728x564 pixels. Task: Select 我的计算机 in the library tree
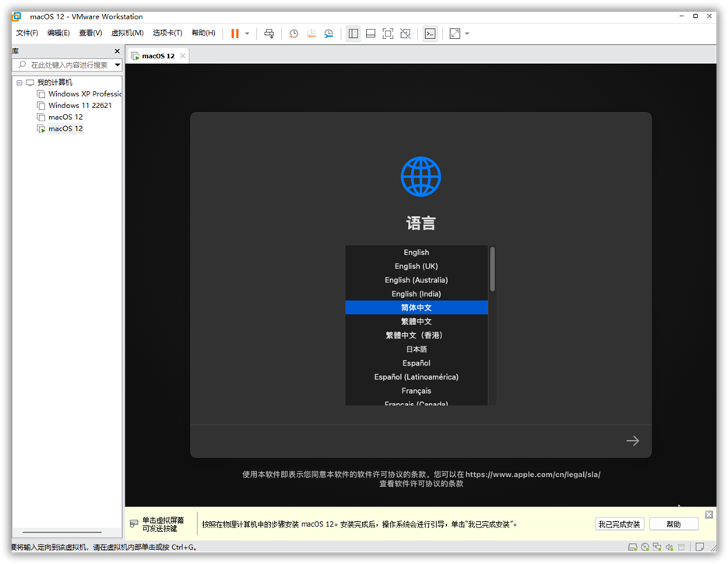point(55,82)
